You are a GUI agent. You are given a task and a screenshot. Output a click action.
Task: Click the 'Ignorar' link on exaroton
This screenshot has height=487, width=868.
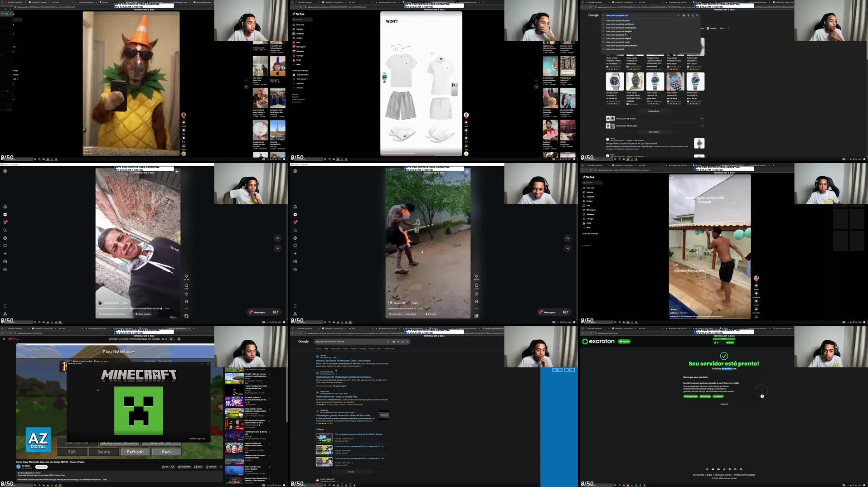(724, 404)
